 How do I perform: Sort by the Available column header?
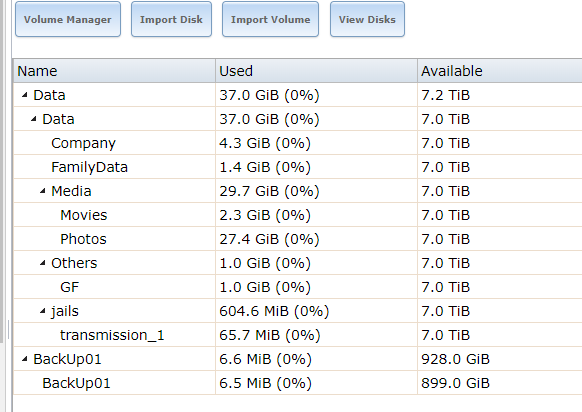point(500,71)
